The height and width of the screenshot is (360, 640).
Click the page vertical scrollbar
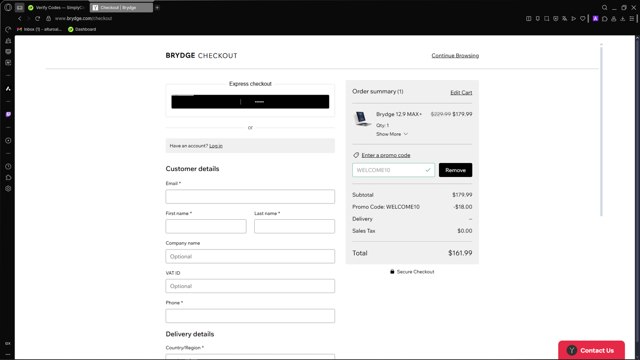click(x=601, y=131)
